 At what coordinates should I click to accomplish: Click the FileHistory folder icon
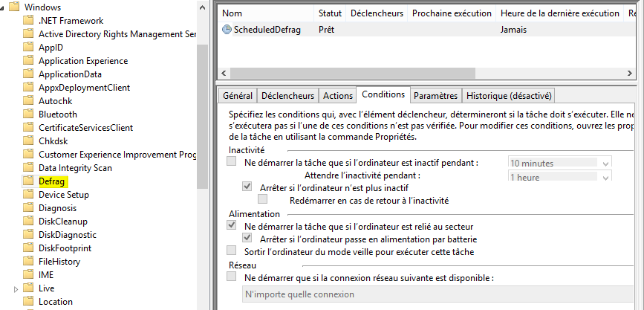28,262
